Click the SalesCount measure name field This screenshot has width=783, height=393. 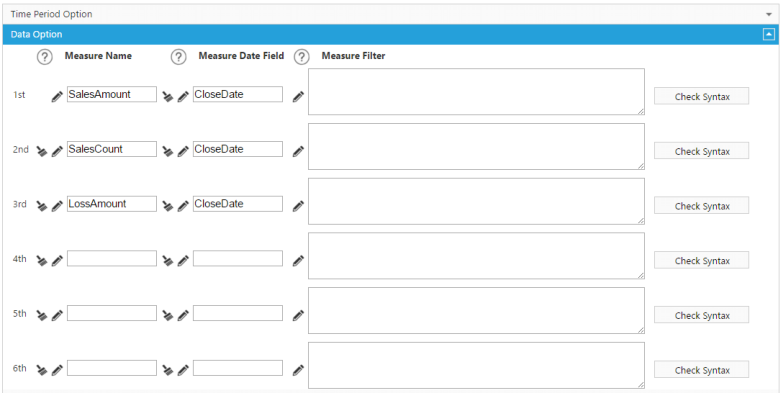[112, 149]
